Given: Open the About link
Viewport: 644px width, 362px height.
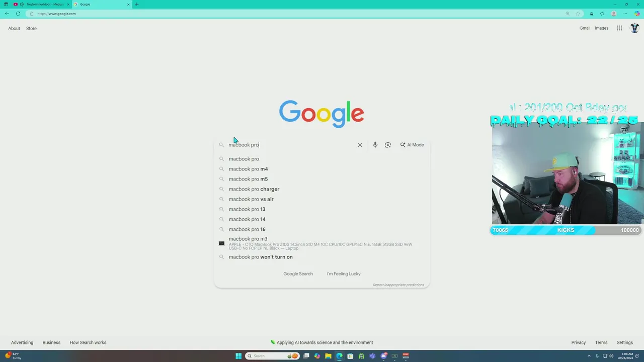Looking at the screenshot, I should [14, 29].
